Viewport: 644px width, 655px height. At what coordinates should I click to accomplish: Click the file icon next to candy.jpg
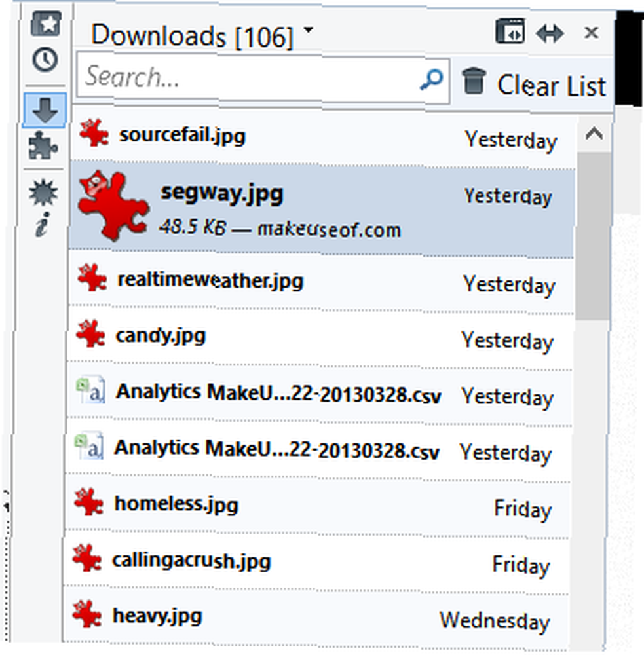point(90,333)
